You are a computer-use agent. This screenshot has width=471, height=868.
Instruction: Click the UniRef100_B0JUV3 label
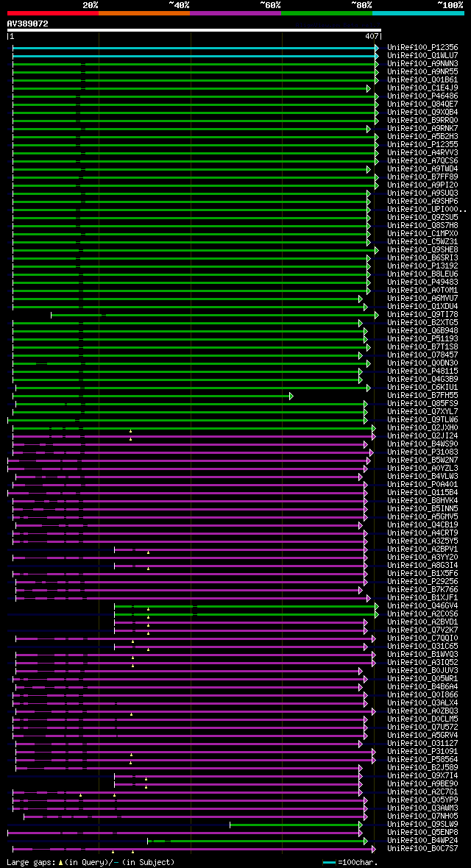point(422,671)
